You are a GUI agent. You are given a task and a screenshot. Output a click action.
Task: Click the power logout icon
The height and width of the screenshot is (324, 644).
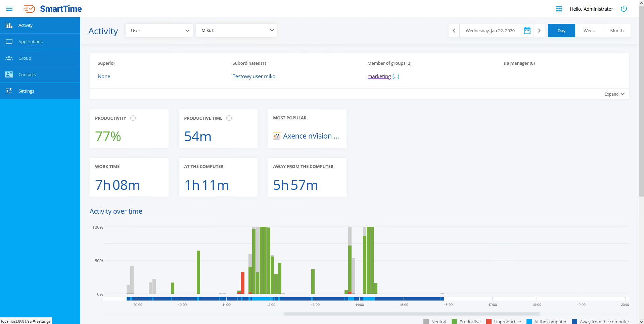624,9
